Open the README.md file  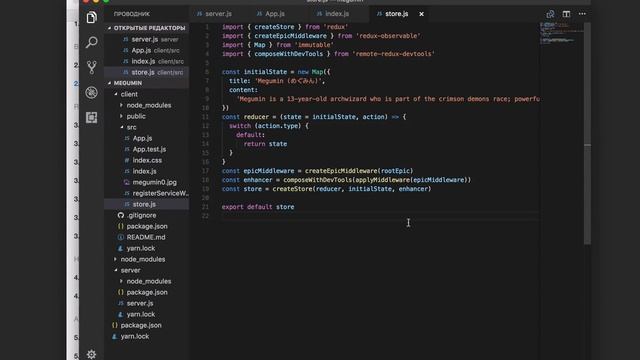pos(147,238)
